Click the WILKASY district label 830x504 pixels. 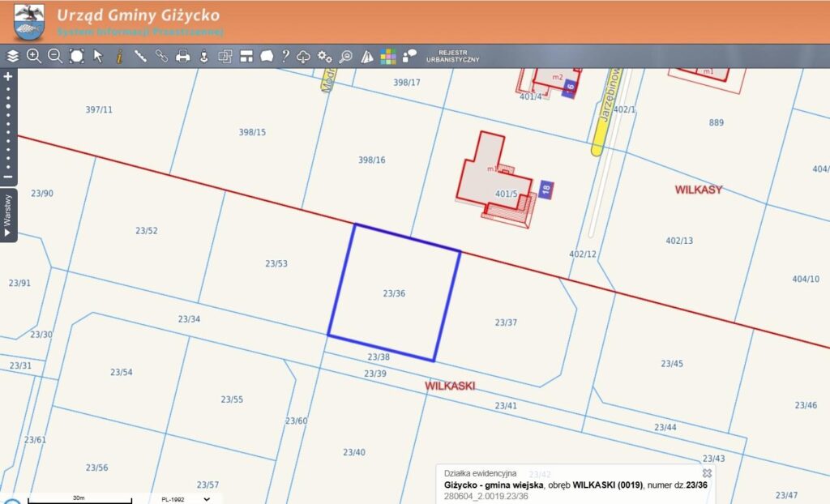698,190
